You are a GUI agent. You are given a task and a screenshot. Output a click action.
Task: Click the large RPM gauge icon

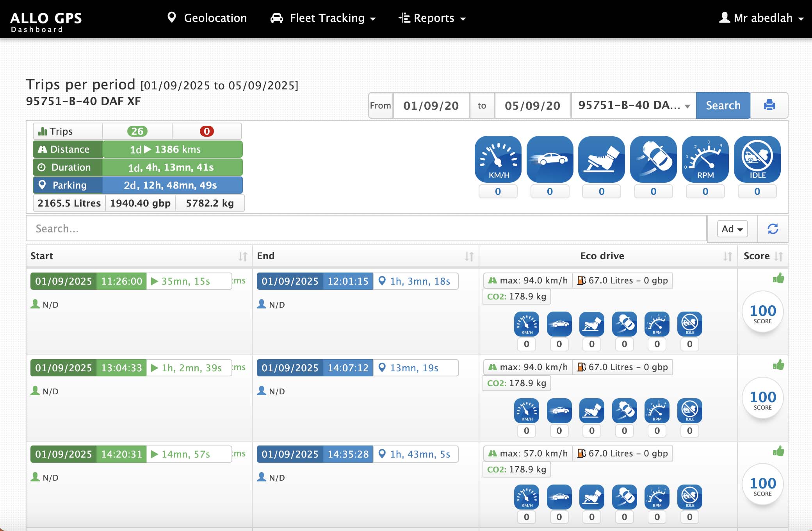705,159
